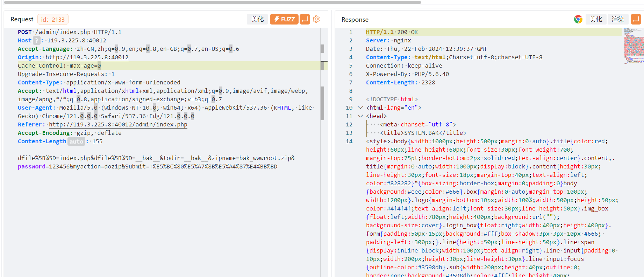The image size is (644, 277).
Task: Collapse the html lang="en" fold chevron
Action: coord(360,108)
